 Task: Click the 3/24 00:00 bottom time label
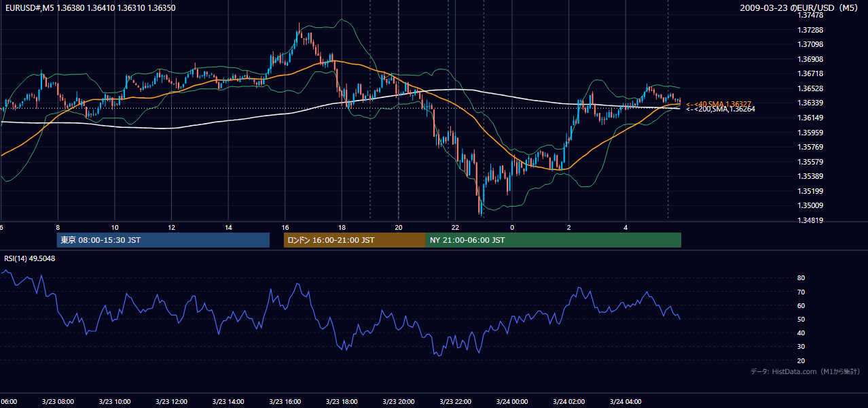512,402
